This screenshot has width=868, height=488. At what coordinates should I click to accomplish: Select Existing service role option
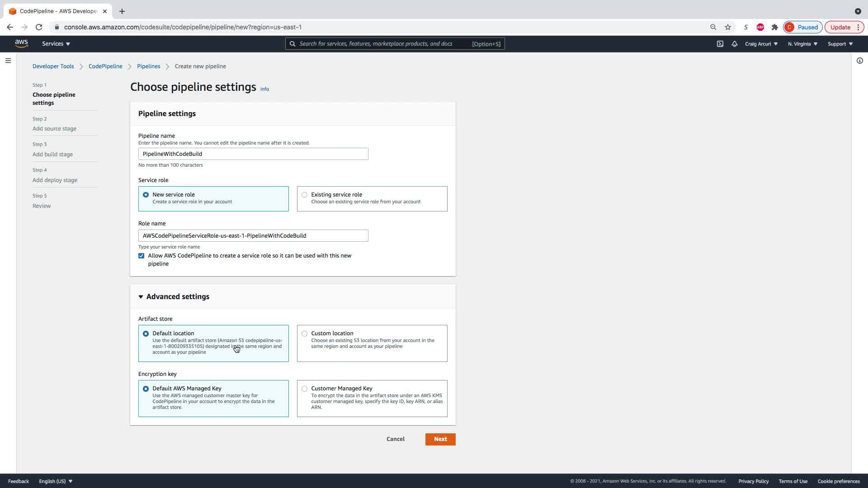pos(305,195)
